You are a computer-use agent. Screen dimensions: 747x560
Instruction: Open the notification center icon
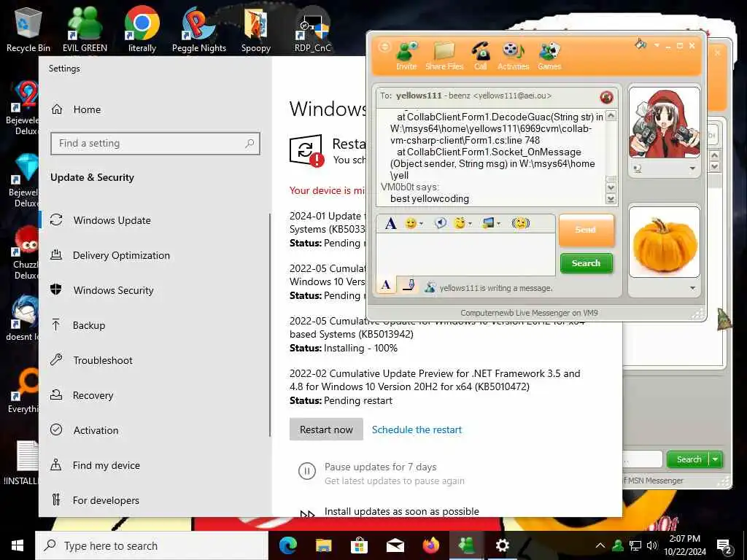point(724,547)
